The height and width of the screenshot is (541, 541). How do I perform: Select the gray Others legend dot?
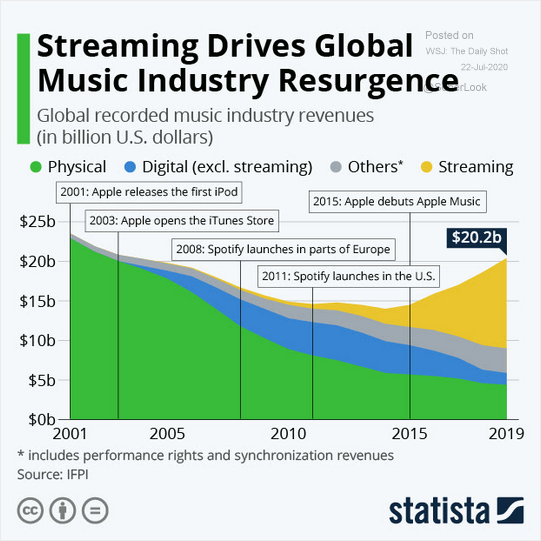[336, 167]
